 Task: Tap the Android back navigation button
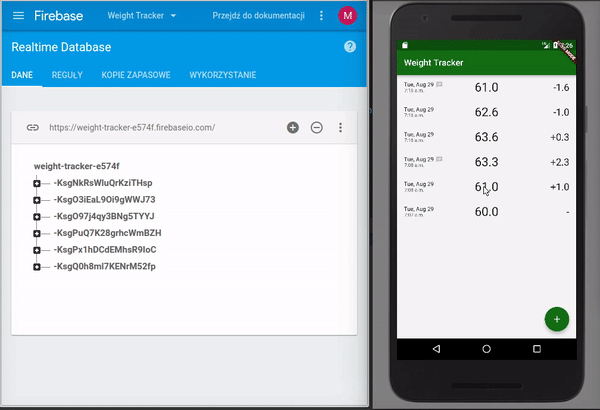(436, 349)
